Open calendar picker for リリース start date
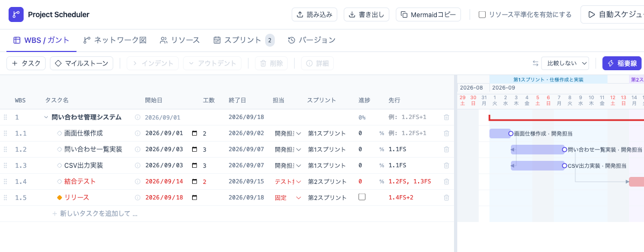This screenshot has width=644, height=252. pyautogui.click(x=194, y=198)
